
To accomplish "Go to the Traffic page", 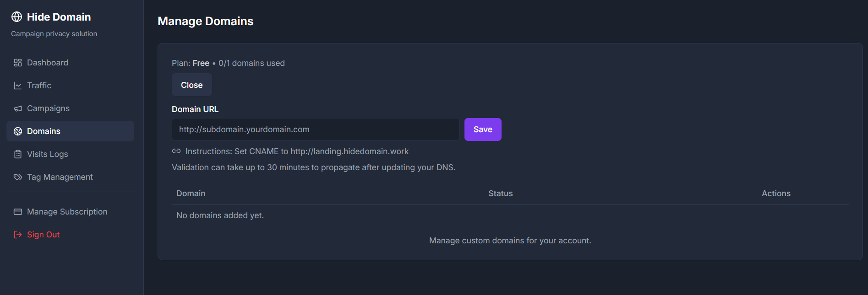I will [70, 86].
